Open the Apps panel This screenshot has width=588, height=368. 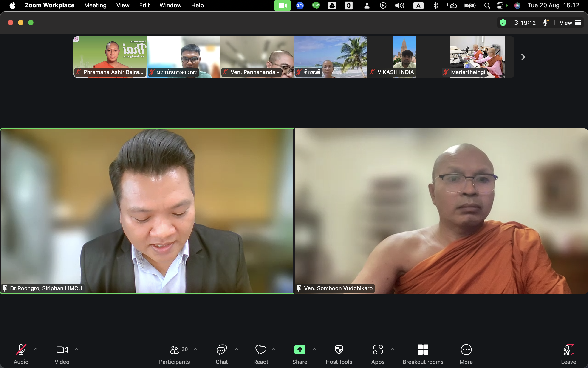378,354
